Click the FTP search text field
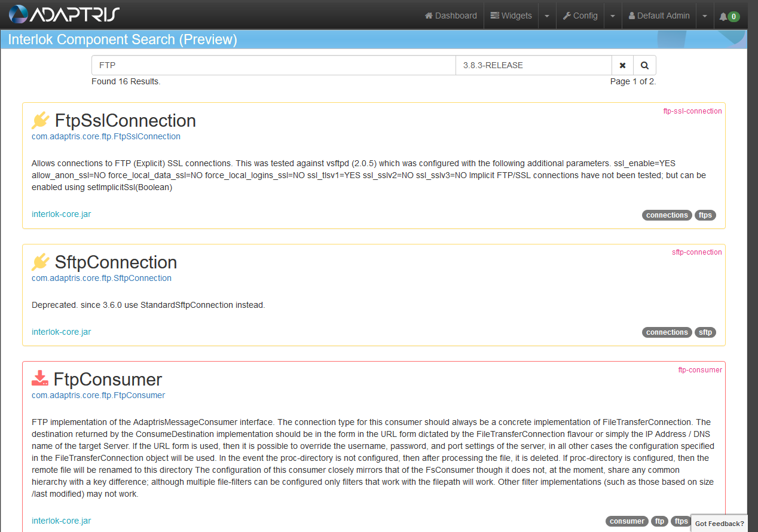758x532 pixels. [x=274, y=65]
